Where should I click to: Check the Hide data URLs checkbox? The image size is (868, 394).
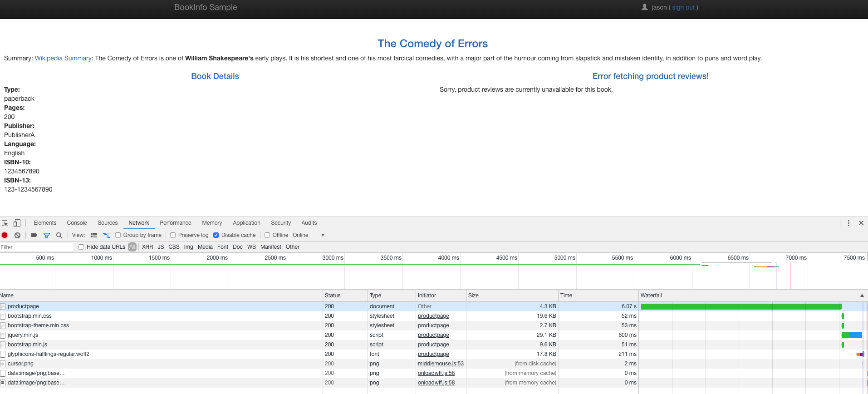pos(81,247)
